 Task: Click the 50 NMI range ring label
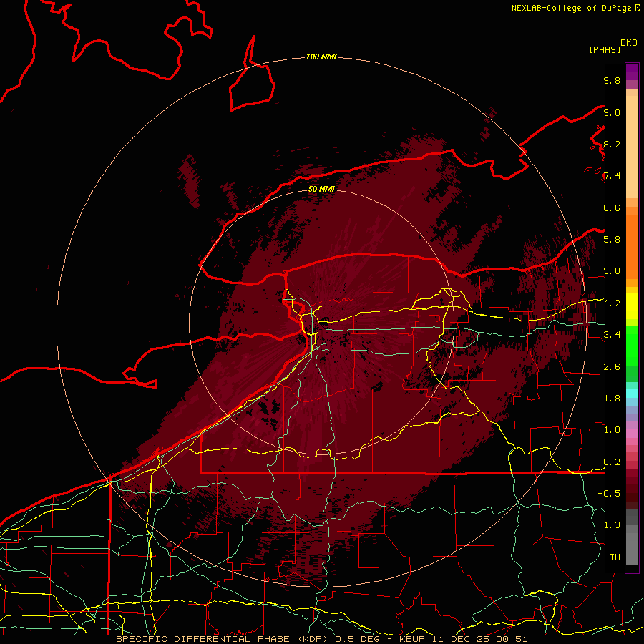(x=321, y=189)
